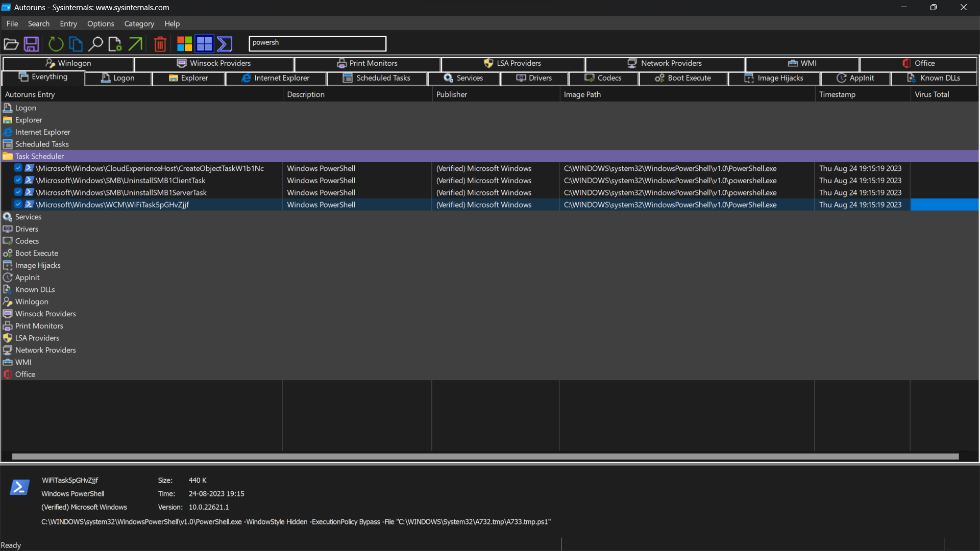Uncheck the WiFiTask5pGHvZjjf entry checkbox

pyautogui.click(x=18, y=205)
